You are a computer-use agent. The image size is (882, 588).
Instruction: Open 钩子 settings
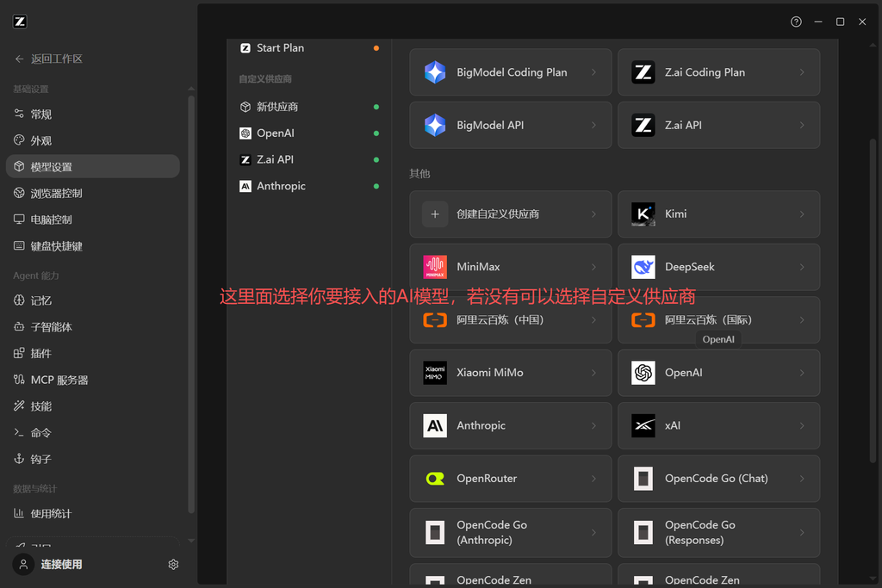[x=93, y=459]
